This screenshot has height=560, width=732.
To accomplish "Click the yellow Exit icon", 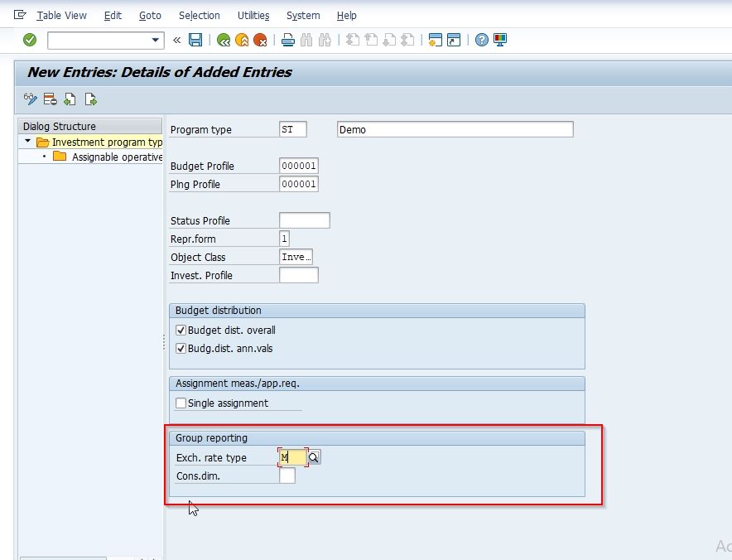I will click(242, 40).
